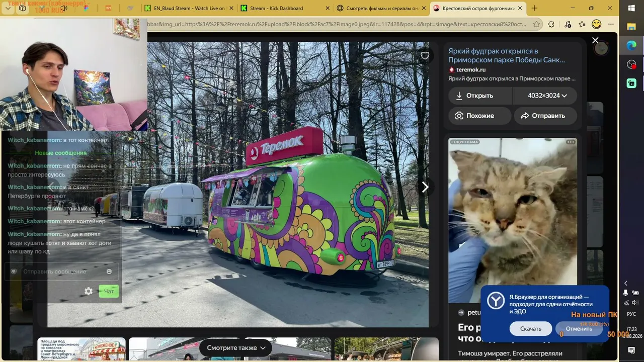Open the emoji picker in the chat input
644x362 pixels.
pyautogui.click(x=109, y=271)
